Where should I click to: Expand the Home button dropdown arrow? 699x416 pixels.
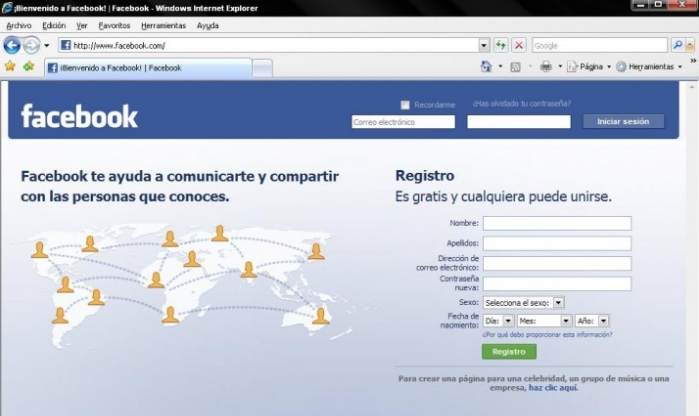tap(500, 67)
